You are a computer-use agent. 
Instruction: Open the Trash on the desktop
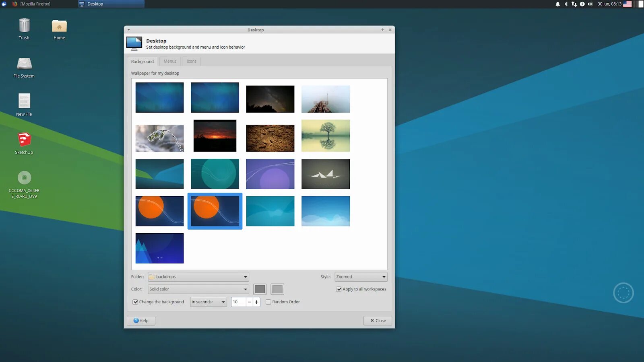[x=24, y=26]
